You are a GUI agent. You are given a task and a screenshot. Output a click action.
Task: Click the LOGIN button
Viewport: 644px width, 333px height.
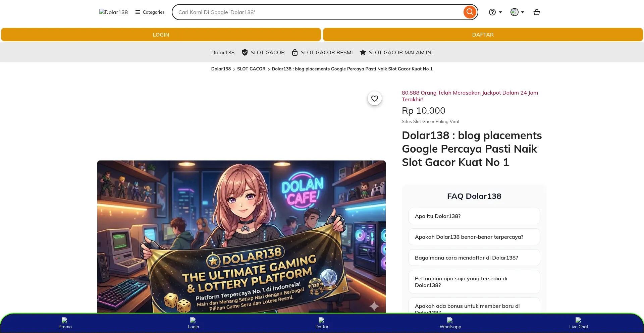(161, 35)
